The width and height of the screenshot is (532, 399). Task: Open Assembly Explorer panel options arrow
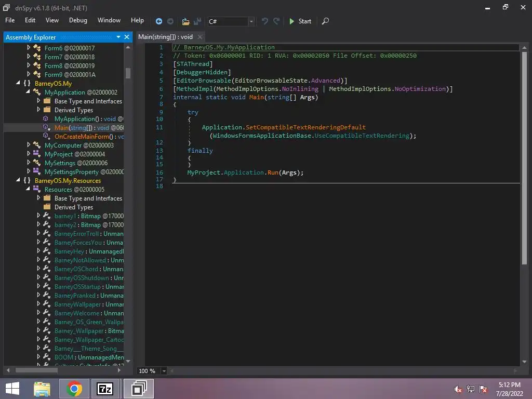tap(118, 37)
